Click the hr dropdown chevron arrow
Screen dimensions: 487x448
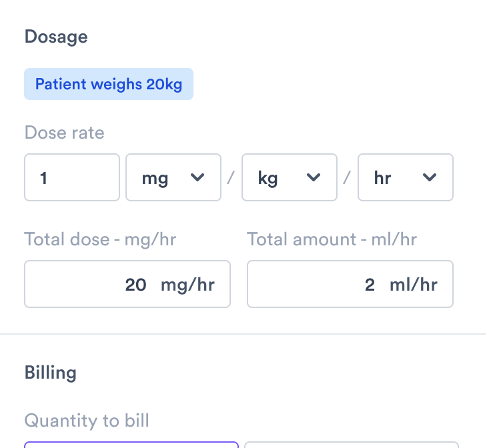pos(430,177)
